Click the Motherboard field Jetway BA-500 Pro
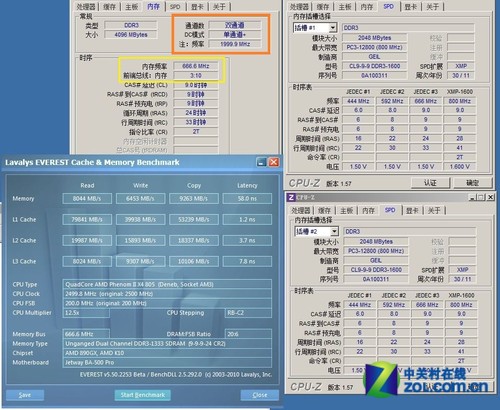The height and width of the screenshot is (410, 500). (167, 362)
